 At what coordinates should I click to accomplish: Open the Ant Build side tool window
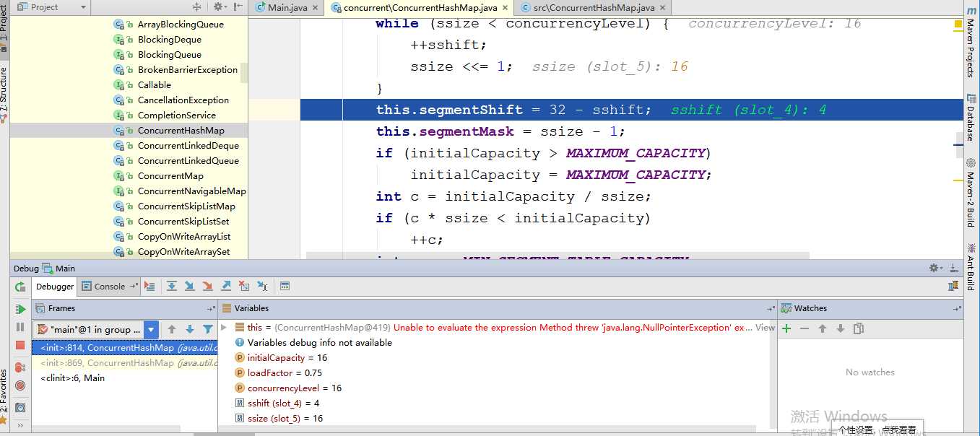(971, 266)
